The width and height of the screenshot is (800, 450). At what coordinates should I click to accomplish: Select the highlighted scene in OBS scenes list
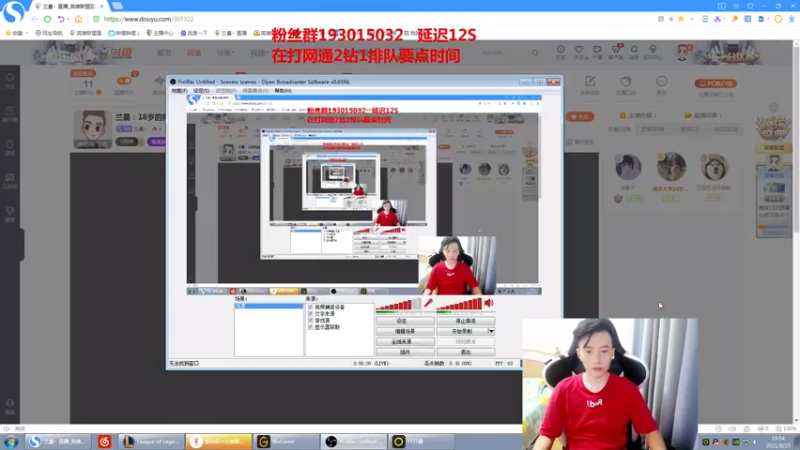click(269, 306)
